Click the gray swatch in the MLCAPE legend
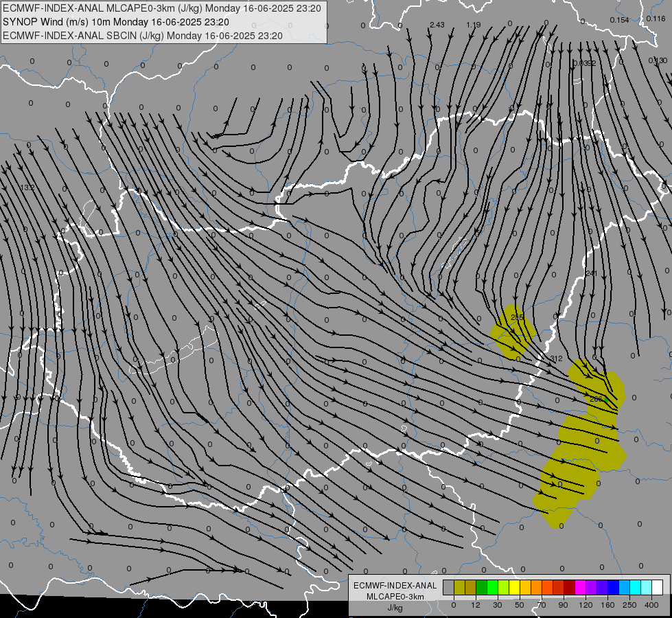Screen dimensions: 672x618 (x=449, y=587)
